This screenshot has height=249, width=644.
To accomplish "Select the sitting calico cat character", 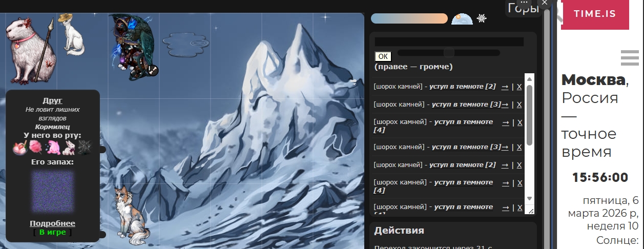I will pyautogui.click(x=131, y=216).
